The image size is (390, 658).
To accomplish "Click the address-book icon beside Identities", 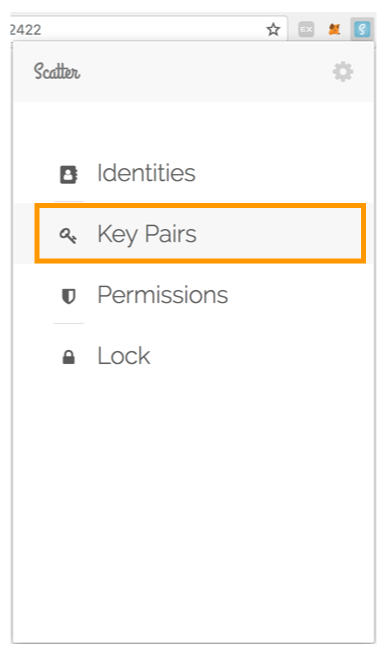I will click(68, 174).
